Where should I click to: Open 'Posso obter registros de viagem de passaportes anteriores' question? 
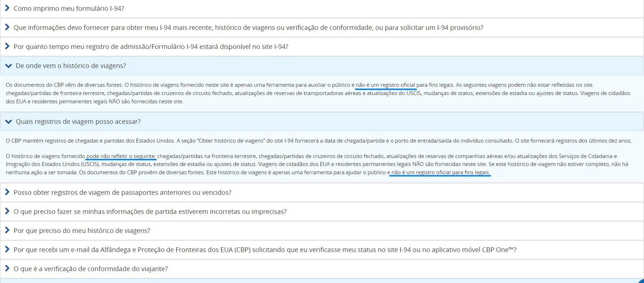(x=122, y=193)
